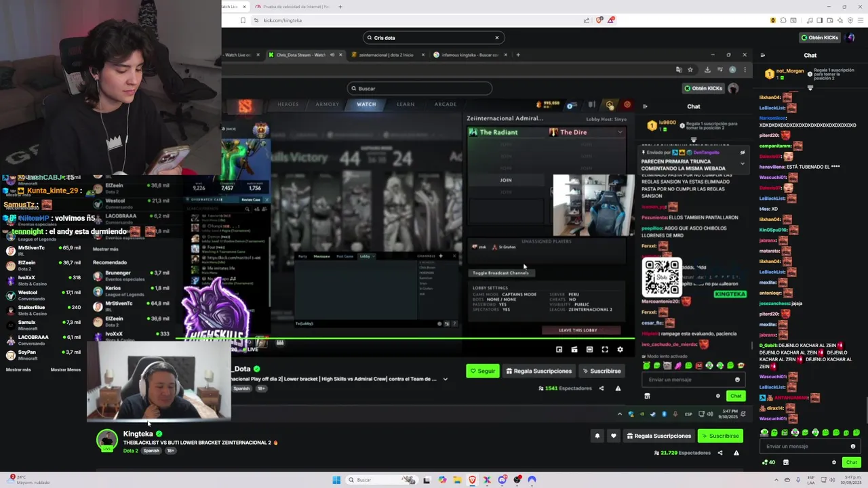Toggle theatre mode on inner player
This screenshot has width=868, height=488.
coord(589,350)
